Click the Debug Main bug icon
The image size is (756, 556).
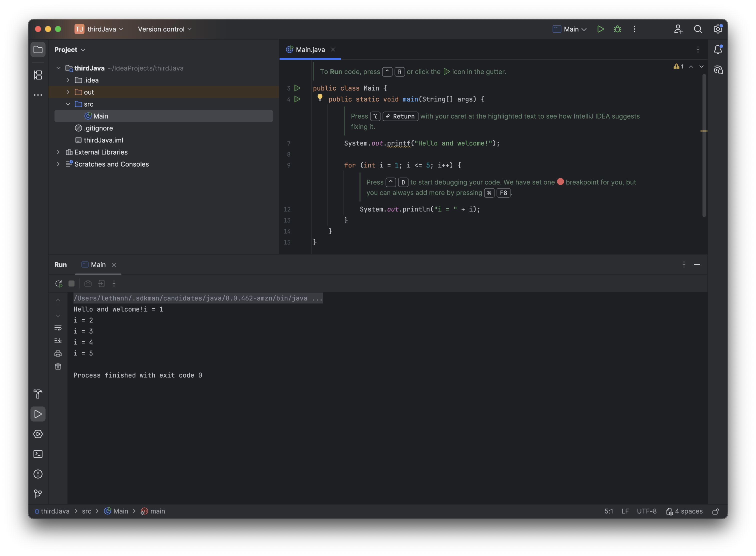[x=617, y=29]
